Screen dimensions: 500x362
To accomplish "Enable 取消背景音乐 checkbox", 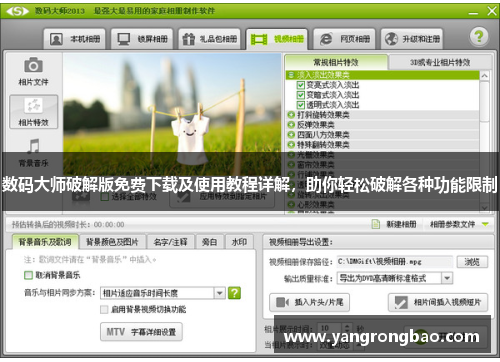I will click(28, 275).
